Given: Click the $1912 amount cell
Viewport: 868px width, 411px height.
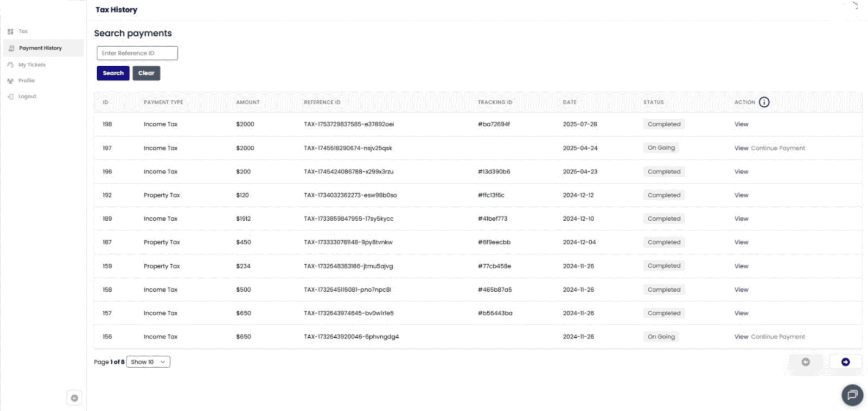Looking at the screenshot, I should pos(244,219).
